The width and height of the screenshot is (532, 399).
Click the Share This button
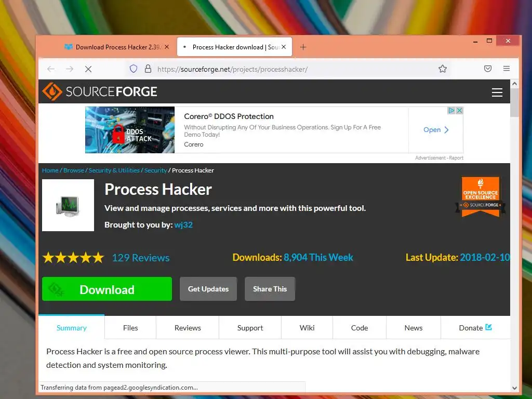(270, 289)
